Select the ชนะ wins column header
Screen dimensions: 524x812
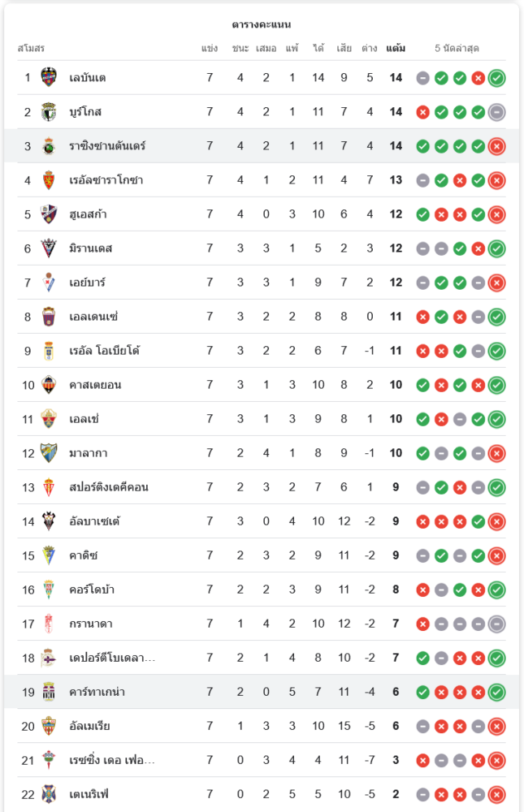click(240, 48)
